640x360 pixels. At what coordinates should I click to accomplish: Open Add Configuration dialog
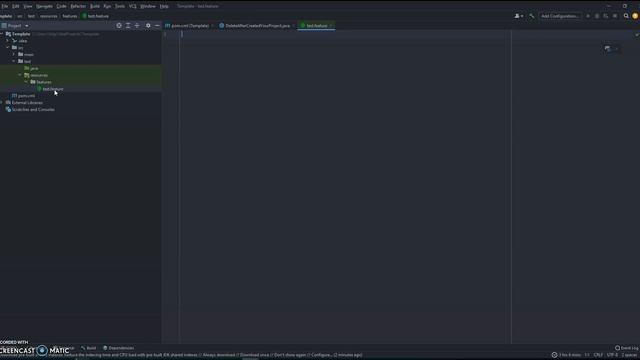pos(560,16)
